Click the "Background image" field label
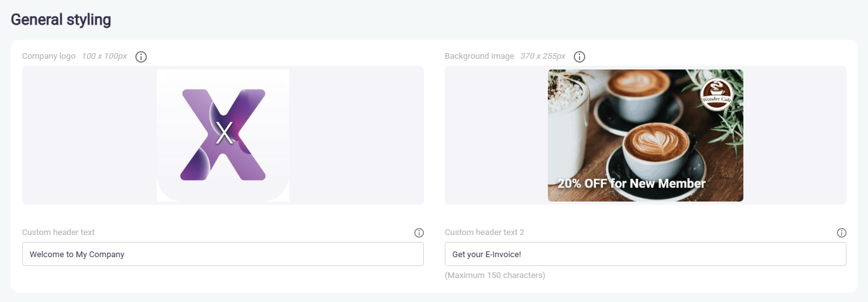Viewport: 868px width, 302px height. pyautogui.click(x=479, y=56)
